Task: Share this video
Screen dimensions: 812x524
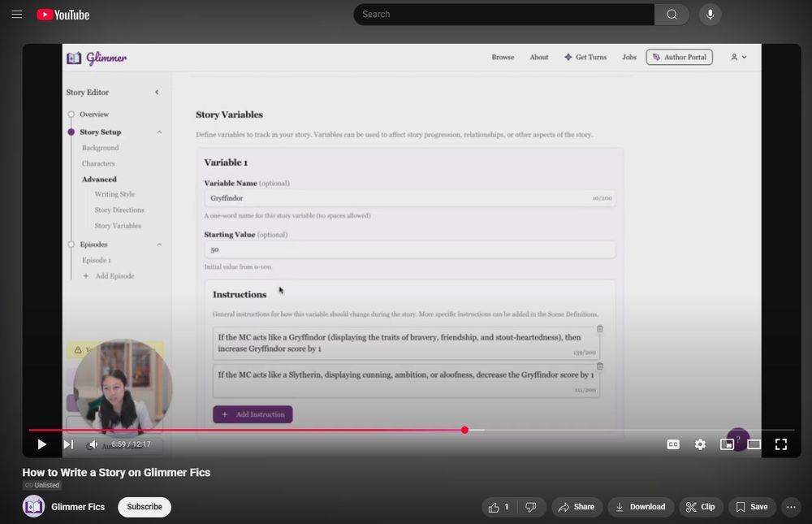Action: coord(577,507)
